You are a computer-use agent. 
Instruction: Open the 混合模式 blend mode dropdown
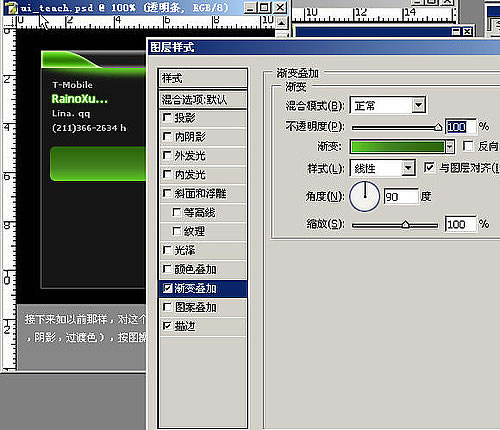click(x=418, y=106)
